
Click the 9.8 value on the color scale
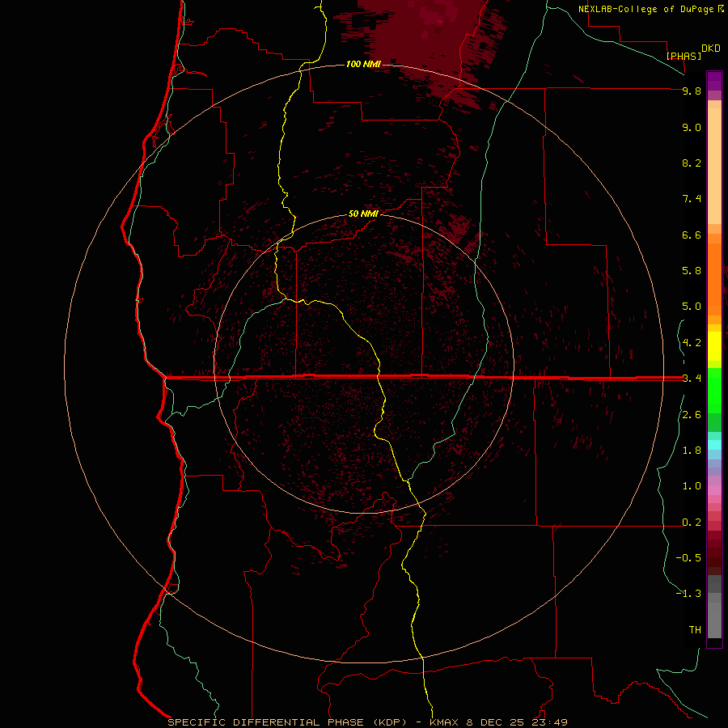[x=692, y=91]
